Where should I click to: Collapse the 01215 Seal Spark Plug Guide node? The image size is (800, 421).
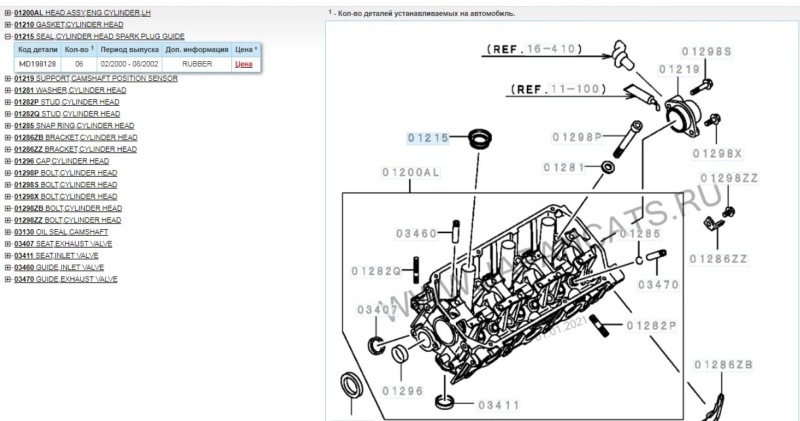[x=9, y=35]
